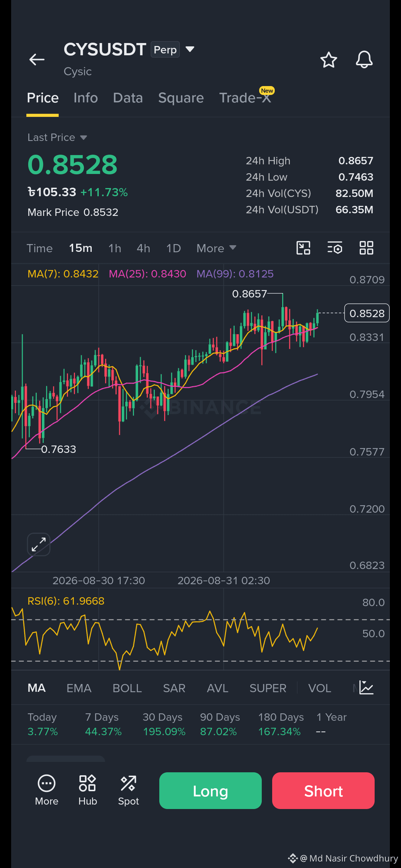Switch to the Price tab
The height and width of the screenshot is (868, 401).
(x=43, y=98)
